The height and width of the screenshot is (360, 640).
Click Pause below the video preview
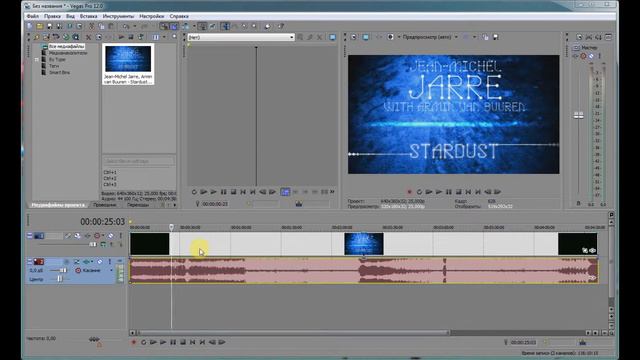449,192
